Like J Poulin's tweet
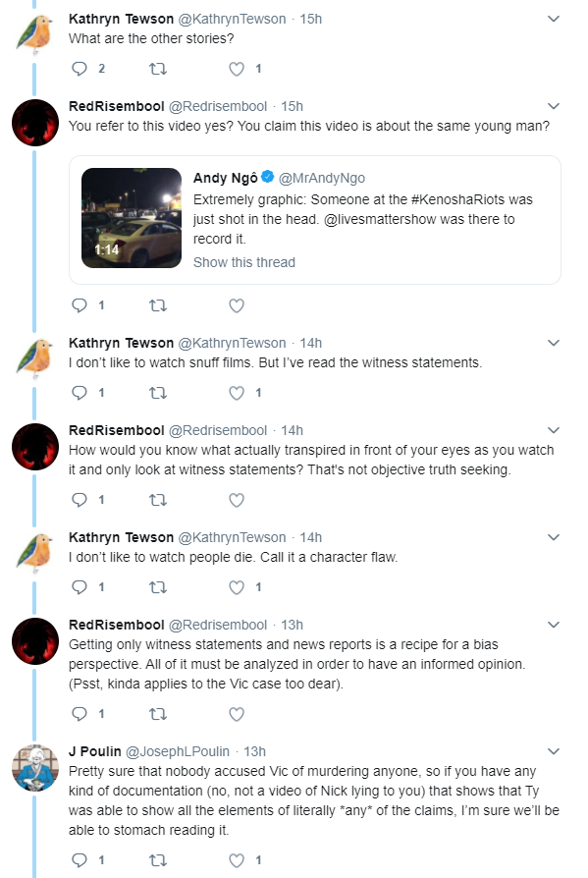This screenshot has height=878, width=588. 237,860
